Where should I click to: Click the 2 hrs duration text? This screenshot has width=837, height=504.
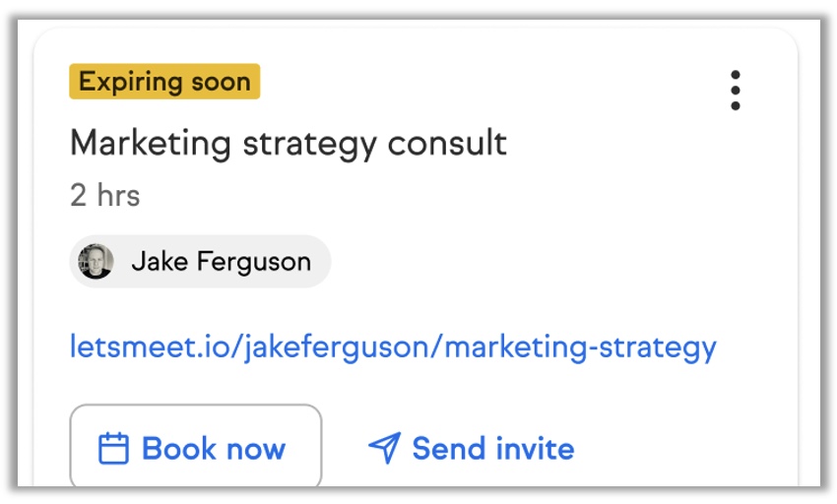105,195
